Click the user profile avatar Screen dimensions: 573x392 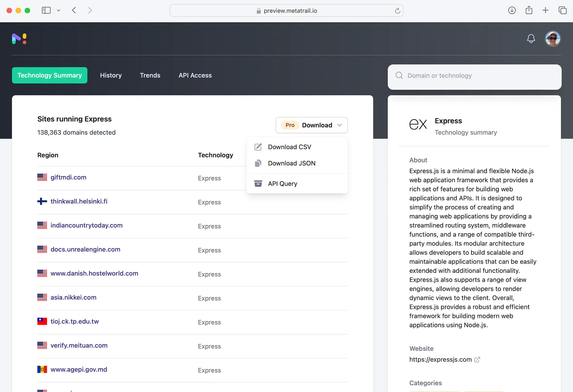[553, 39]
